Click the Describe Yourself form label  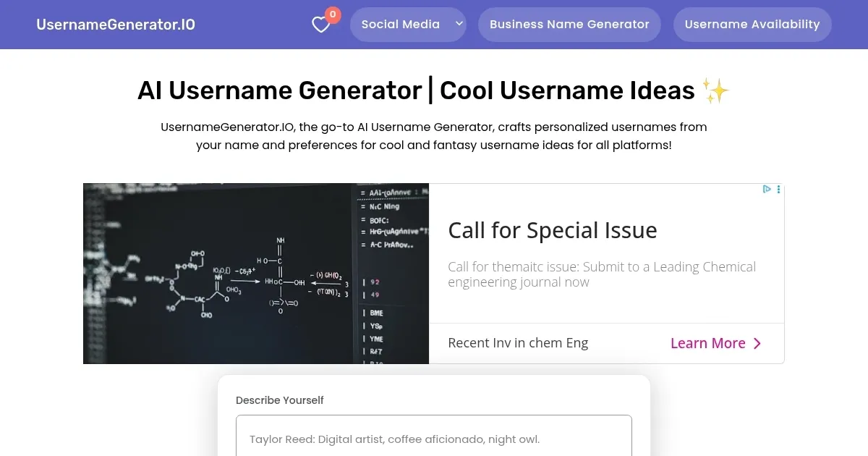coord(279,400)
